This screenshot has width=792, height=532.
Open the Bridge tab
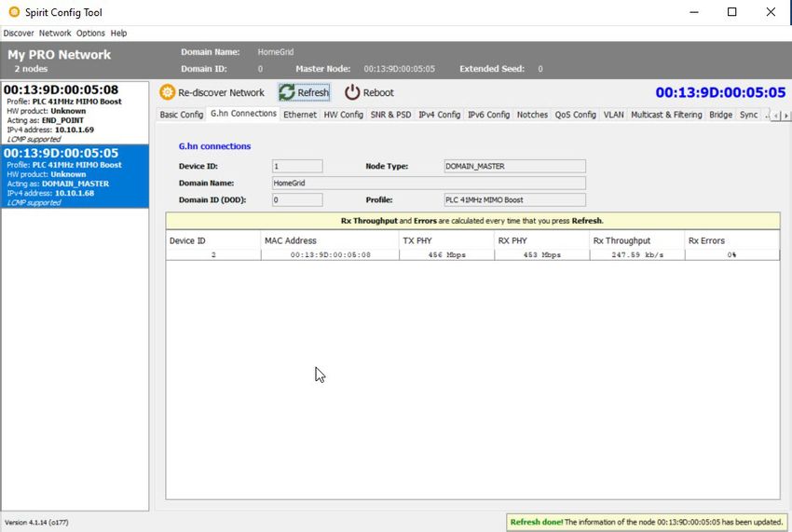(721, 115)
